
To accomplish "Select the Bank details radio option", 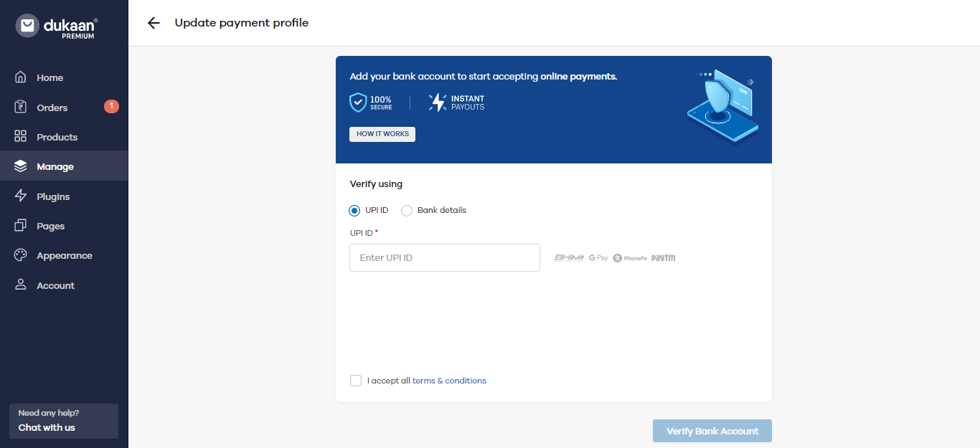I will coord(407,211).
